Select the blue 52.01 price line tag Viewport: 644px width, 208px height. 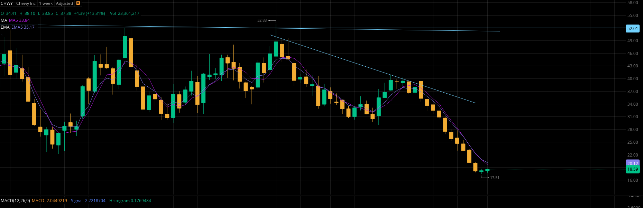(x=632, y=29)
